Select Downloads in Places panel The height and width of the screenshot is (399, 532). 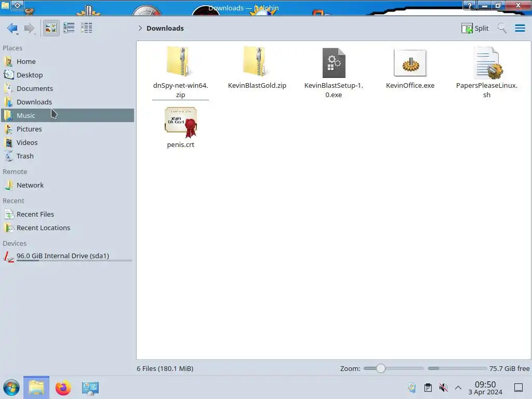(68, 102)
